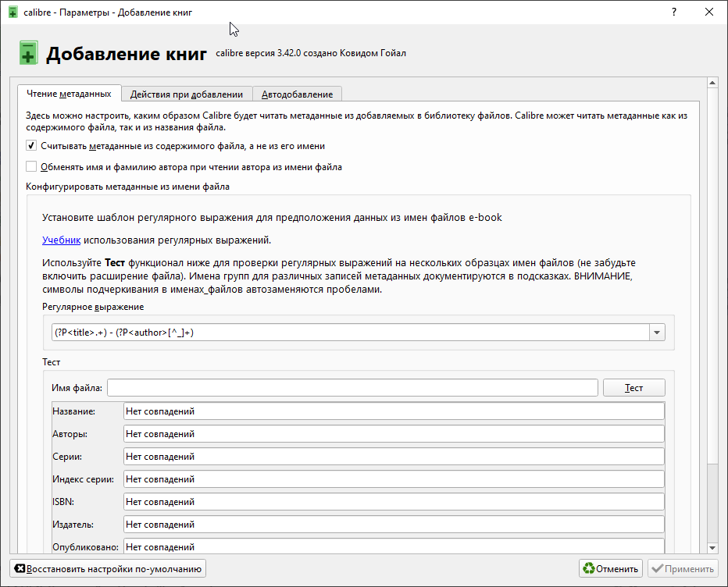
Task: Open the Учебник regular expressions link
Action: click(62, 240)
